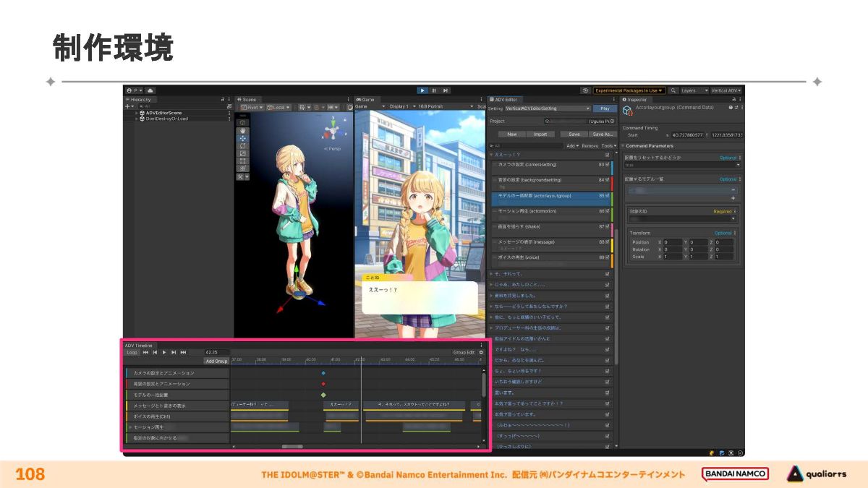Switch to the Scene tab
Image resolution: width=868 pixels, height=488 pixels.
248,99
